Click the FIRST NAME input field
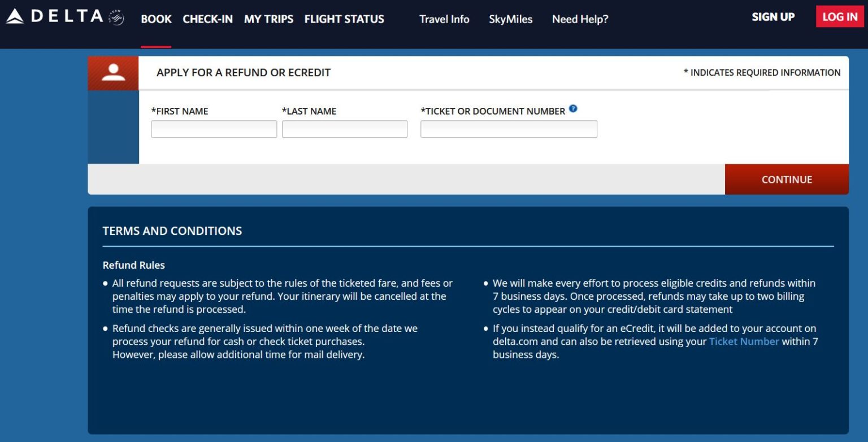The image size is (868, 442). 214,129
